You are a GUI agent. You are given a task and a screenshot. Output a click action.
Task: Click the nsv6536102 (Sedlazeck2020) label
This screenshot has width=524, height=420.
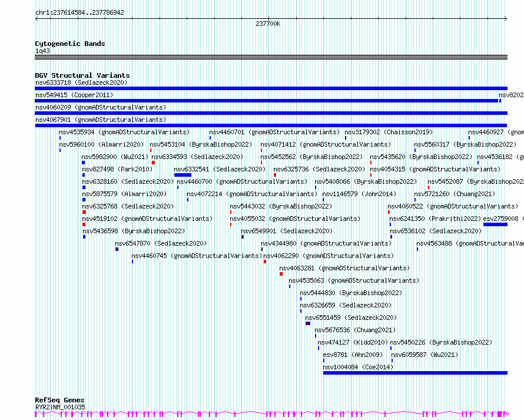point(436,231)
